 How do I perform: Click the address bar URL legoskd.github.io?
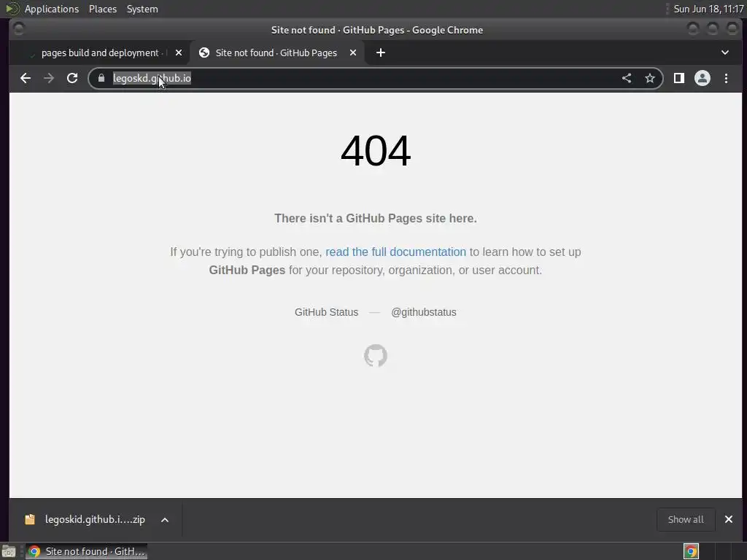tap(152, 78)
